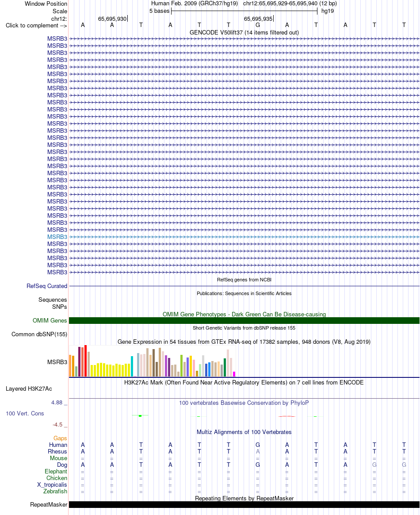Select the Dog alignment row label

[62, 465]
